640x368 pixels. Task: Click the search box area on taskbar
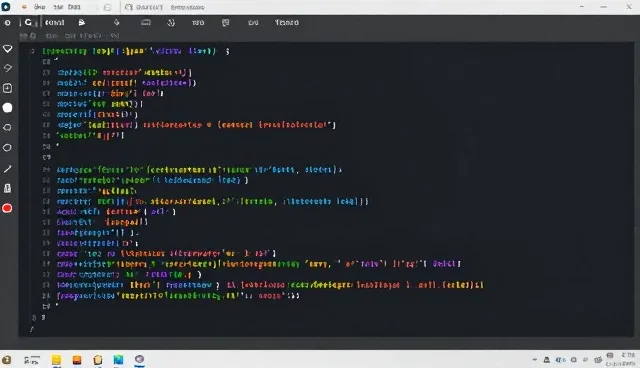pyautogui.click(x=32, y=360)
